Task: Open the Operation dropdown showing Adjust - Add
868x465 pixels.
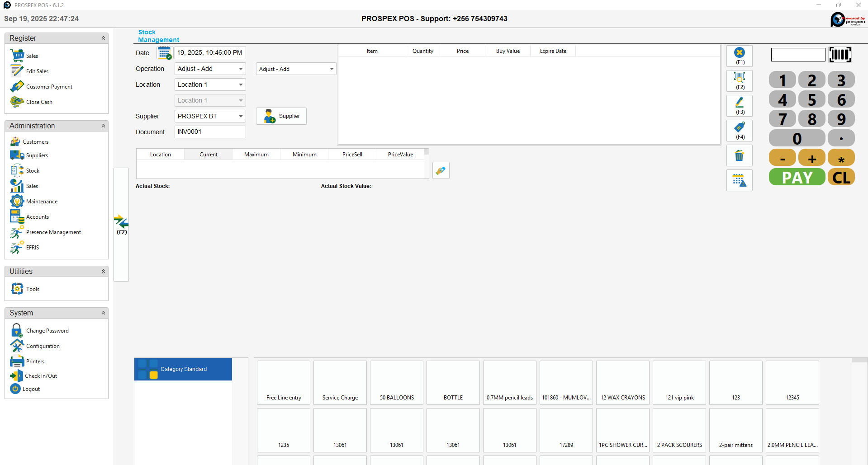Action: click(x=210, y=69)
